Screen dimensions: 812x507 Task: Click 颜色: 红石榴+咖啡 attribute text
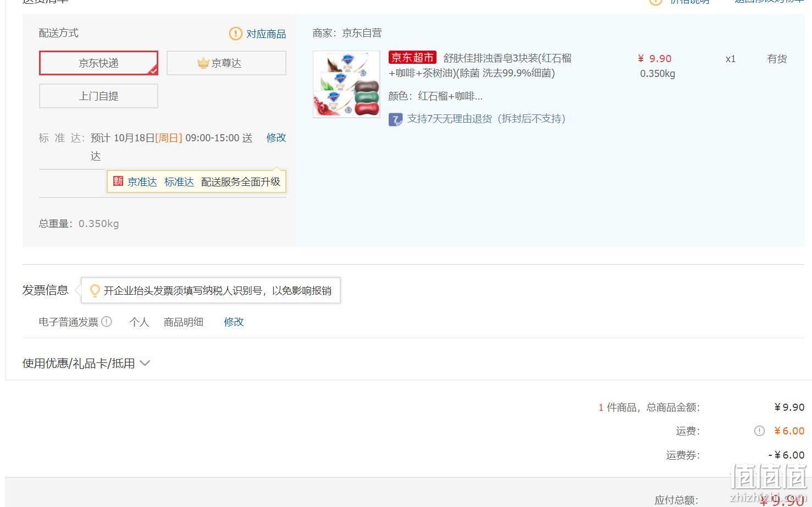[x=435, y=96]
